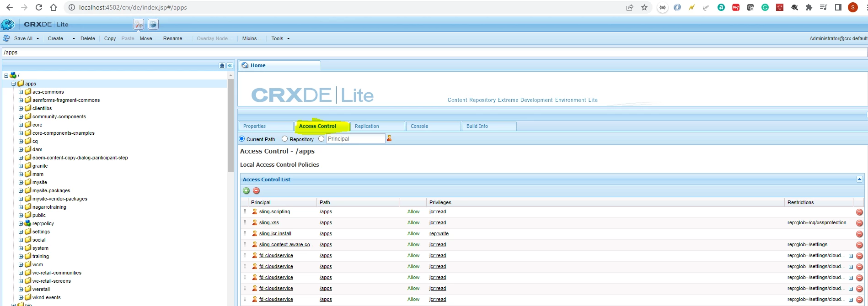Open the browser side panel icon

838,7
